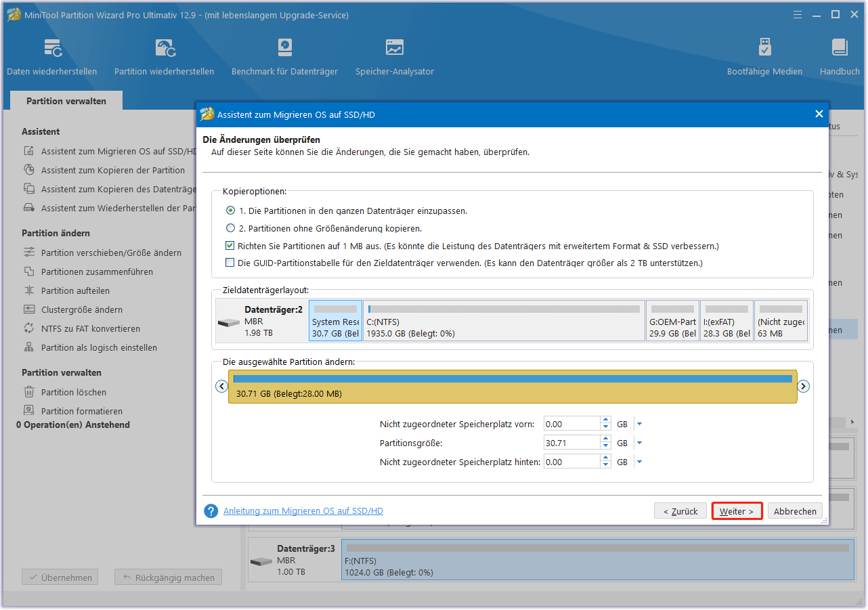The image size is (868, 610).
Task: Select I:(exFAT) partition block
Action: pyautogui.click(x=726, y=321)
